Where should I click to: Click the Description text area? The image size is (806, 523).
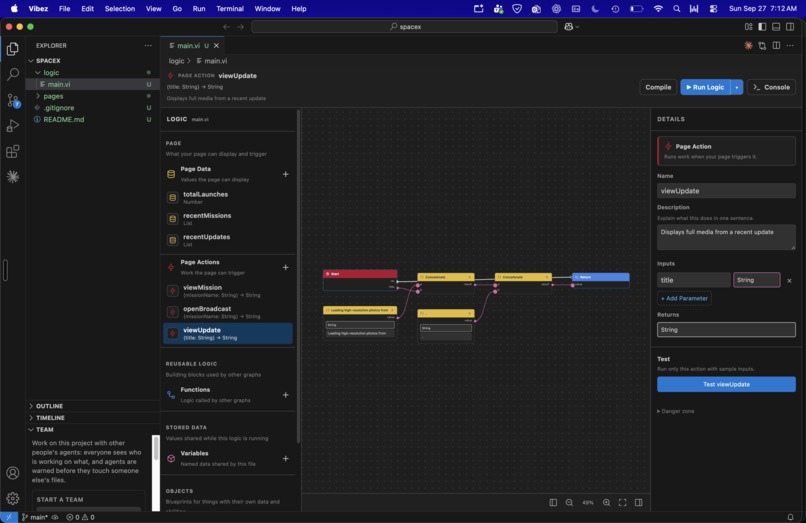pyautogui.click(x=726, y=237)
